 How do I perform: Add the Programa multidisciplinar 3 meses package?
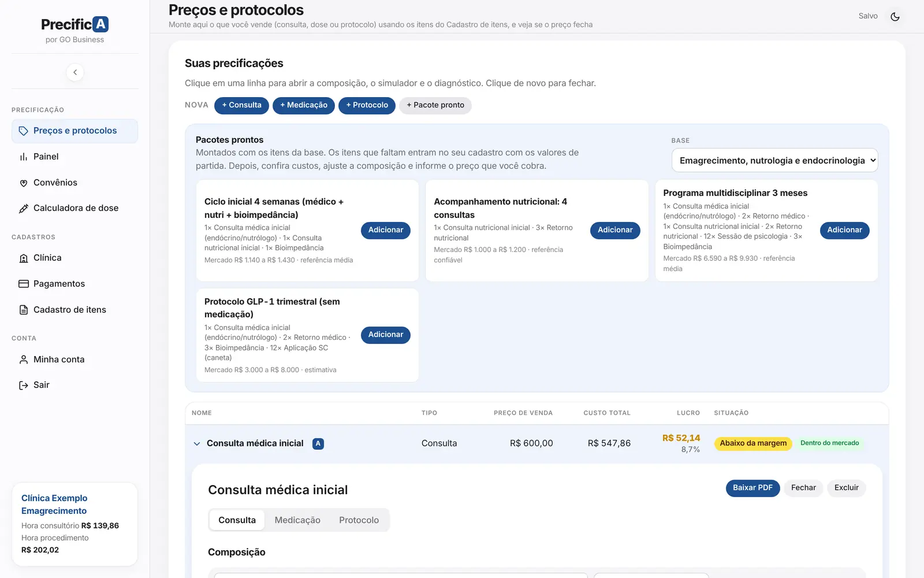click(x=844, y=230)
